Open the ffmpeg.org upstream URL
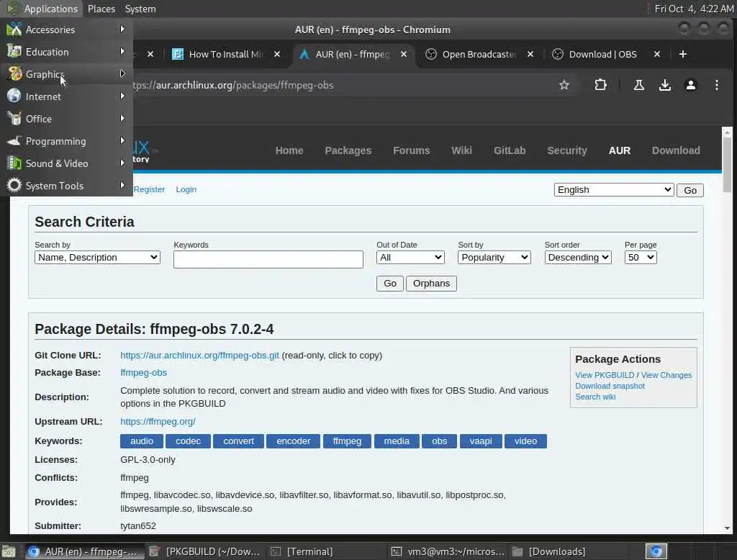The width and height of the screenshot is (737, 560). coord(158,421)
